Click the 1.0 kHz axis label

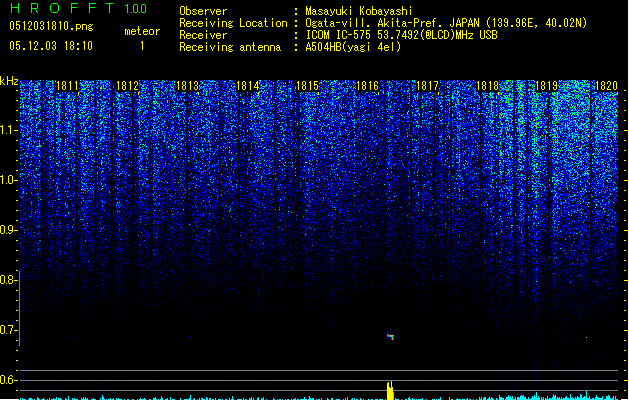coord(8,180)
